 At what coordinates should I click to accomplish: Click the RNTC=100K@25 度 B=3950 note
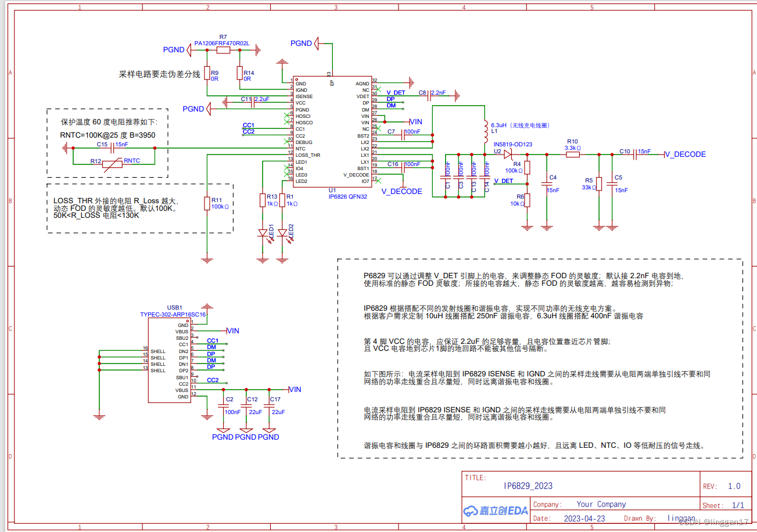coord(107,135)
